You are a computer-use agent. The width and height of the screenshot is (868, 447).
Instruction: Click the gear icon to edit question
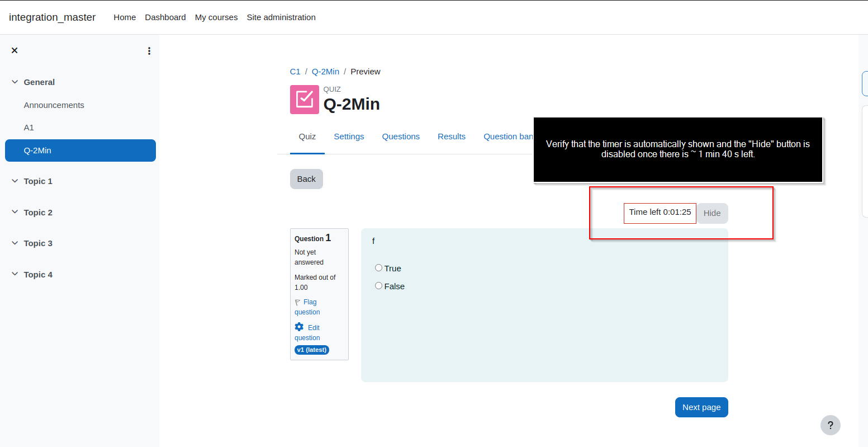299,327
